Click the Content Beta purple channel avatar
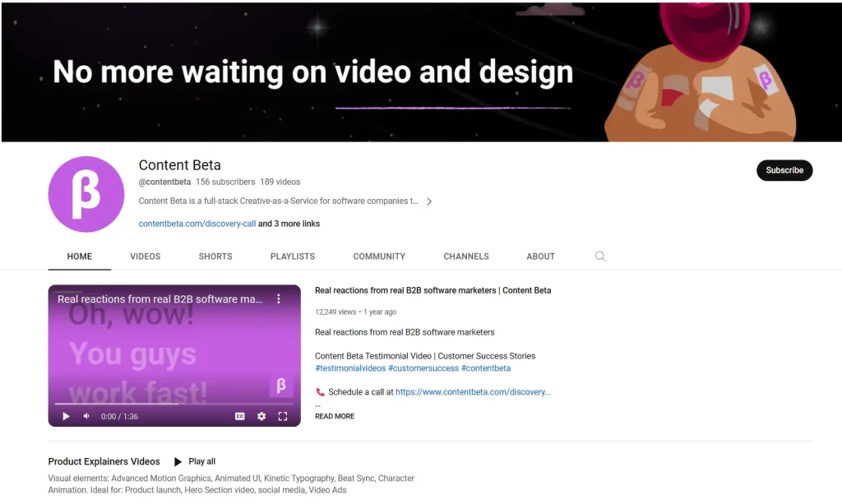Viewport: 842px width, 504px height. (86, 194)
